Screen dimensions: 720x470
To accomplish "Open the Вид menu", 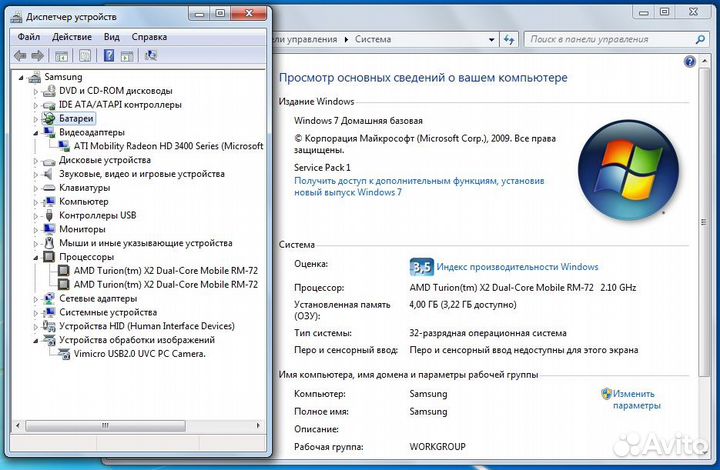I will (112, 37).
